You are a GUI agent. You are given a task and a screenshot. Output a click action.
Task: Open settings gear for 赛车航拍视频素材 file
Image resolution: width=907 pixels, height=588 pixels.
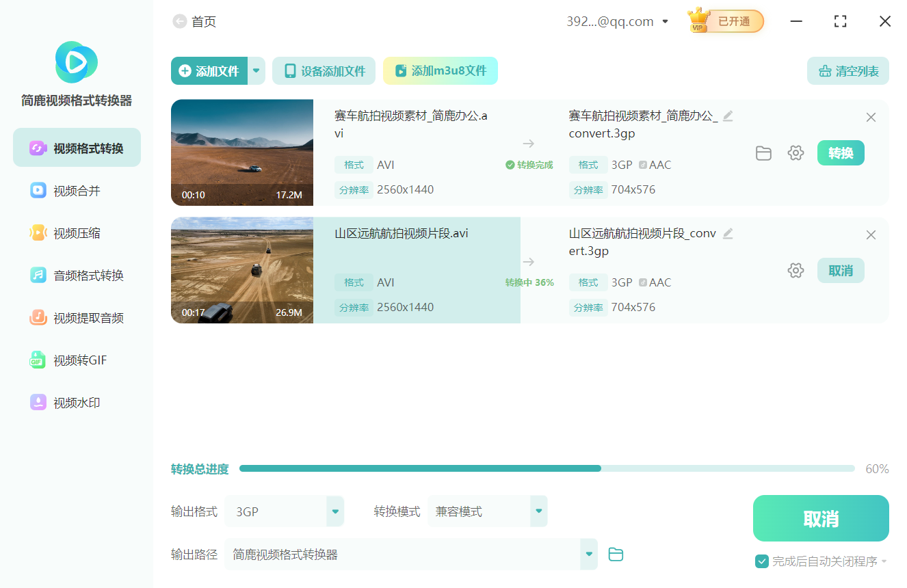(796, 153)
